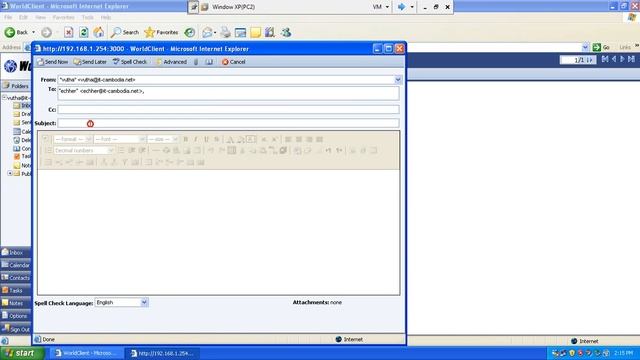
Task: Click the IE Messenger icon
Action: [286, 32]
